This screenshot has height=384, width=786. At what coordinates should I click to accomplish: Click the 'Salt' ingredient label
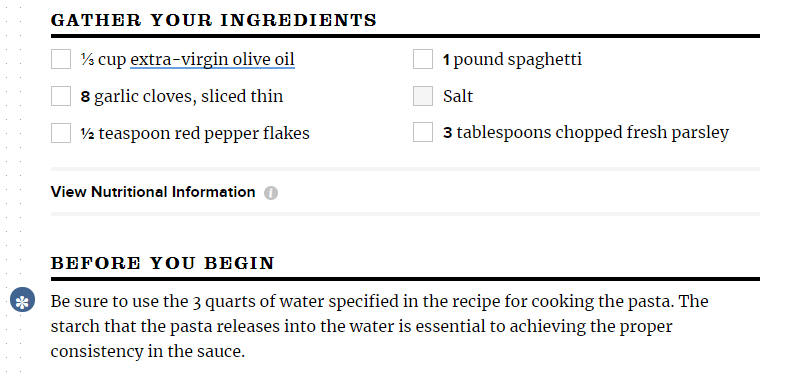458,96
